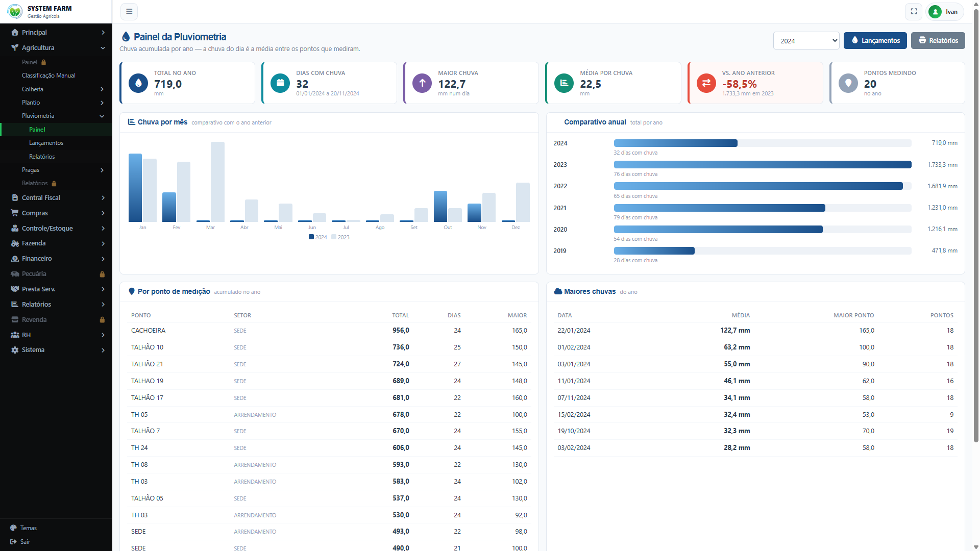
Task: Click the System Farm logo icon
Action: click(15, 11)
